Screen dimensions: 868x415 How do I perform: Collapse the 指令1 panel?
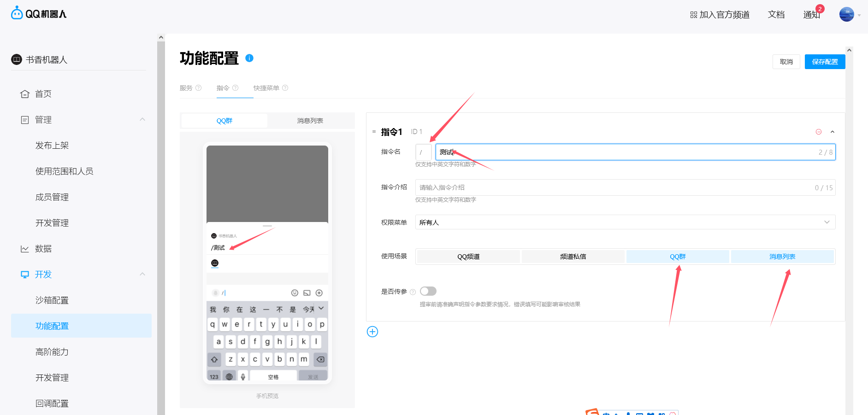click(x=833, y=132)
